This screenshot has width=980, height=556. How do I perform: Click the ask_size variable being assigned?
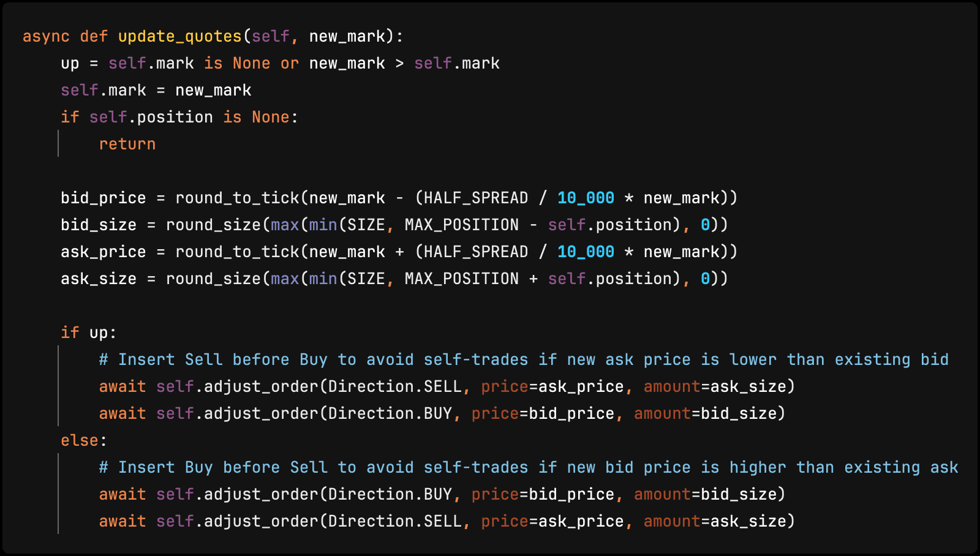(98, 279)
